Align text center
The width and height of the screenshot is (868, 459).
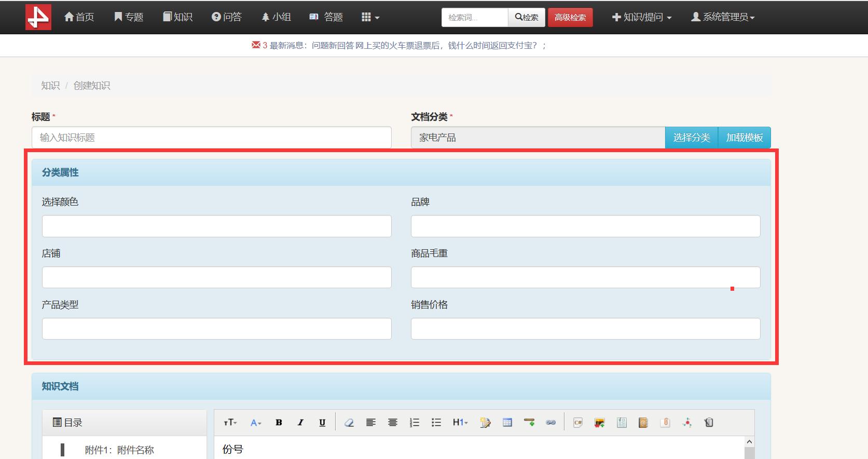(393, 423)
